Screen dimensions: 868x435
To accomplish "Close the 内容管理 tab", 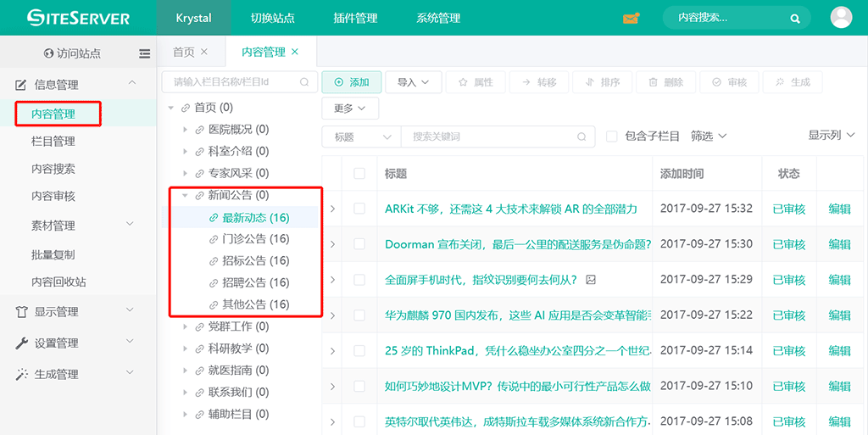I will click(x=295, y=52).
